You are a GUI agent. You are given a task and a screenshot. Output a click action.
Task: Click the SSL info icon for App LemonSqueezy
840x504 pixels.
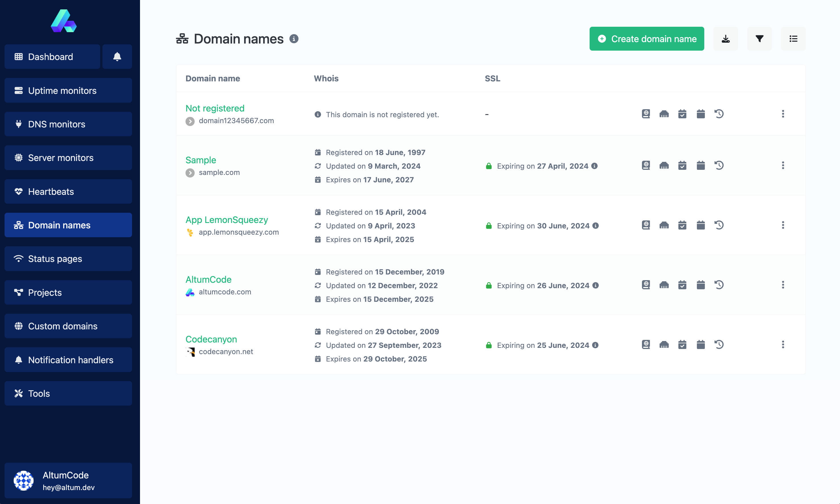[595, 226]
